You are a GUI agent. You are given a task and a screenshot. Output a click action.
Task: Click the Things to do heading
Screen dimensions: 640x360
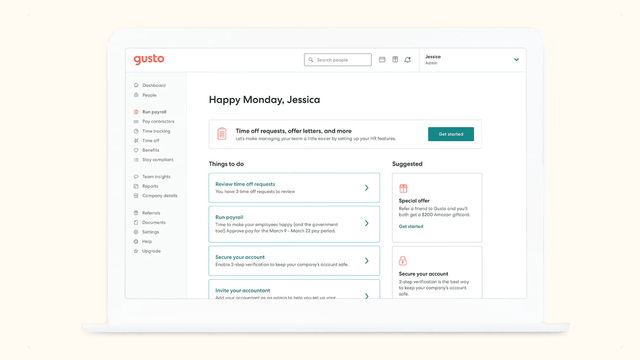coord(227,164)
